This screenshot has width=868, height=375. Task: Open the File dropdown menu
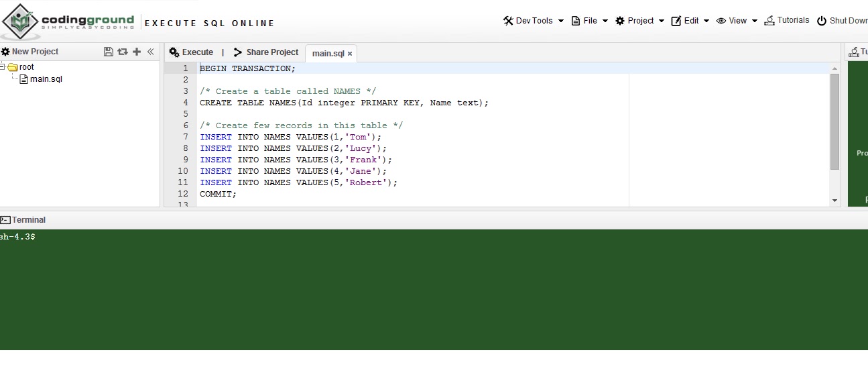click(590, 21)
